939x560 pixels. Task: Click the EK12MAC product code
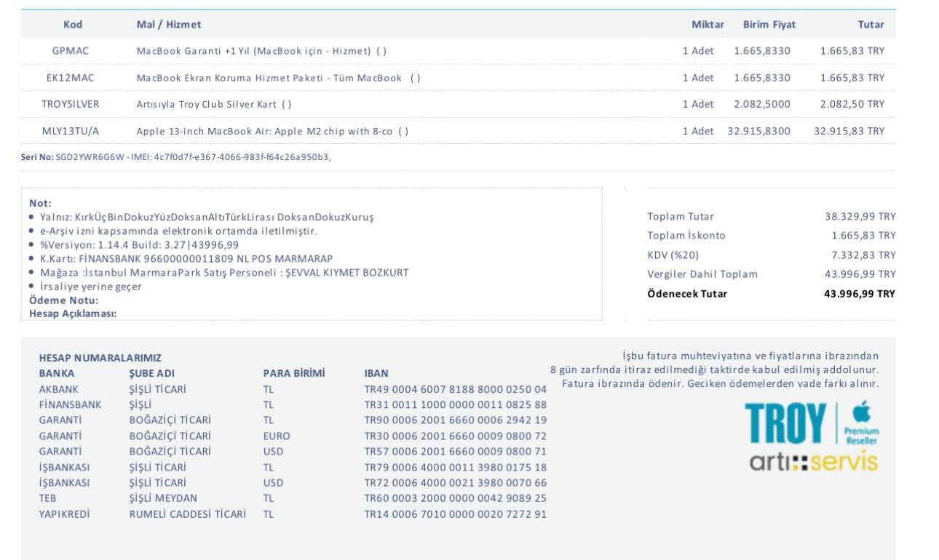point(71,78)
